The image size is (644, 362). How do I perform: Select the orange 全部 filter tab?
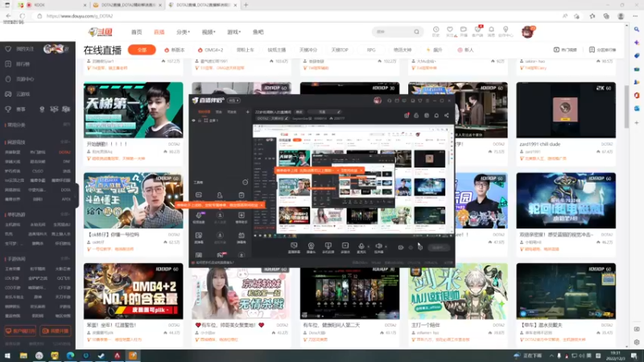pos(142,50)
